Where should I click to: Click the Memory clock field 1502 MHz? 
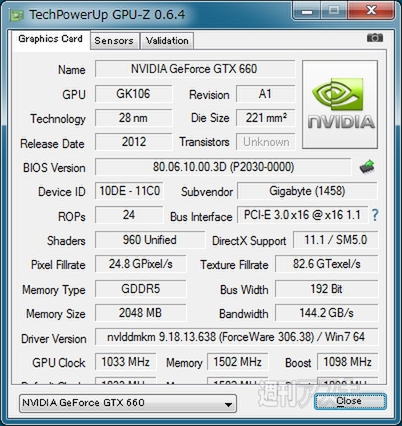coord(238,362)
